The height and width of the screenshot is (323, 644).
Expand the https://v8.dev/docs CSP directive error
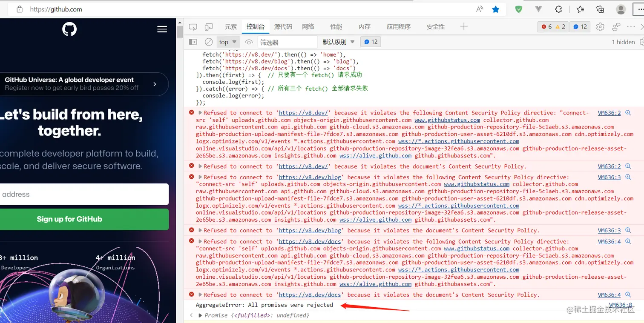click(x=201, y=241)
